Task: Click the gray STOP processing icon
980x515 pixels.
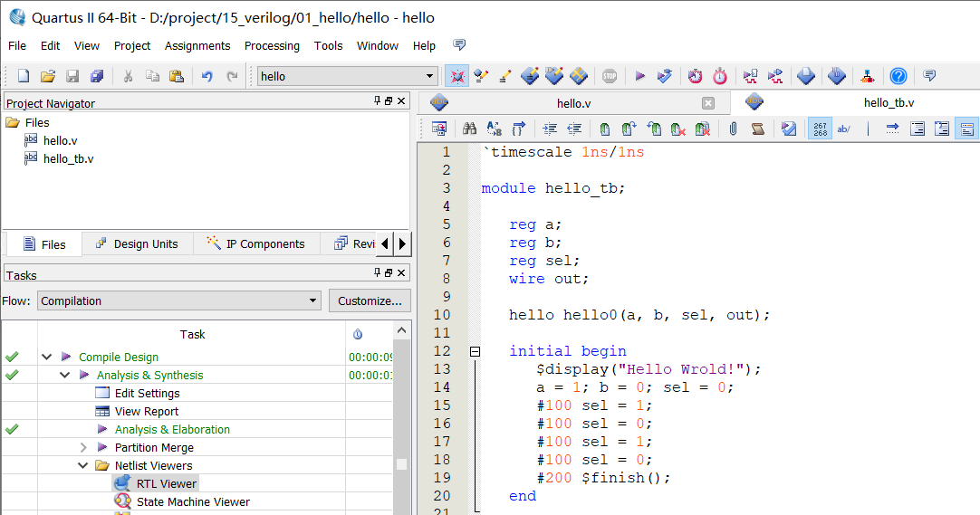Action: click(x=610, y=76)
